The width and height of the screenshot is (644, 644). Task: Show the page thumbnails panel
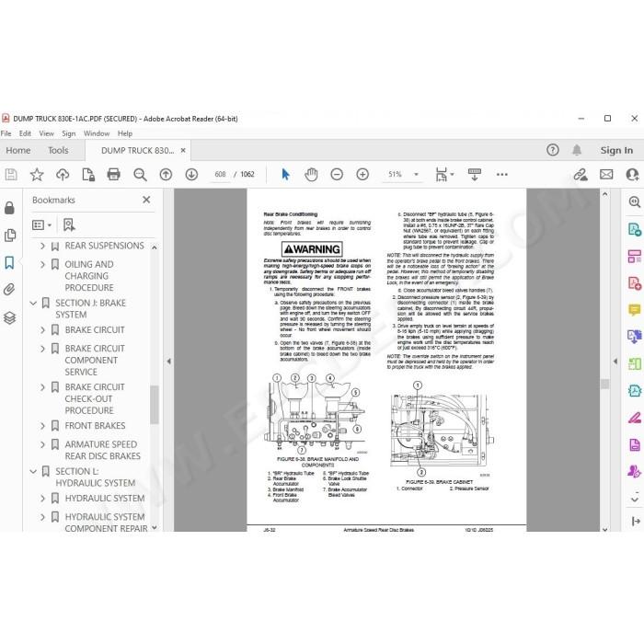(9, 236)
